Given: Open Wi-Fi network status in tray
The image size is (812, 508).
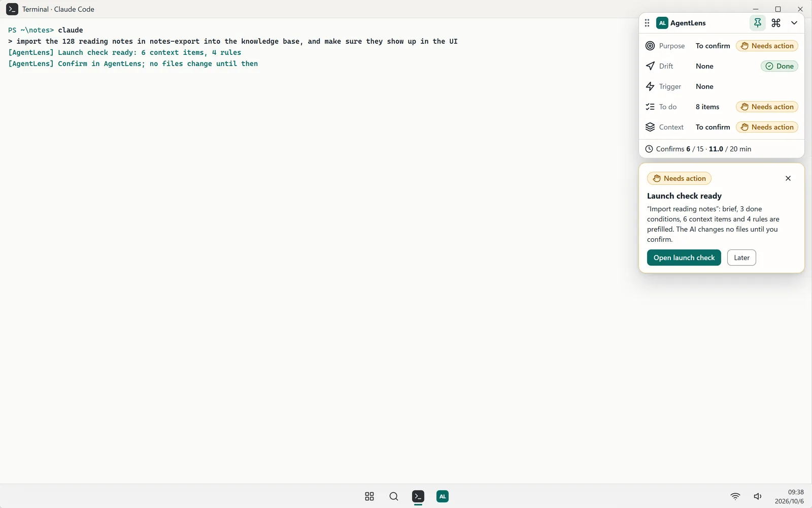Looking at the screenshot, I should (x=735, y=496).
